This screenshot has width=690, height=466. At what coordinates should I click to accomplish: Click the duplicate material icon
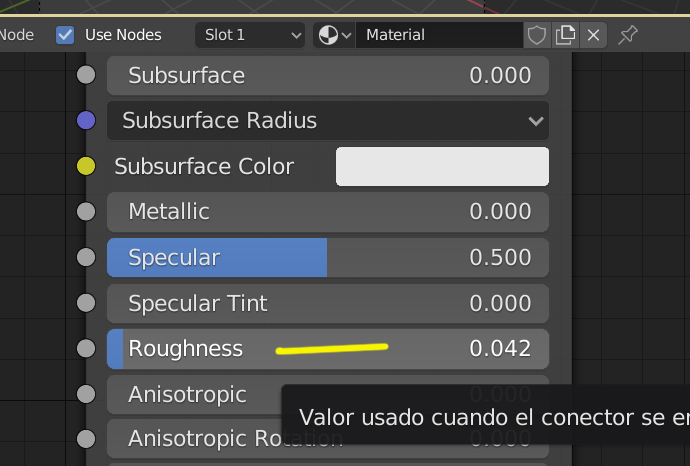click(566, 35)
